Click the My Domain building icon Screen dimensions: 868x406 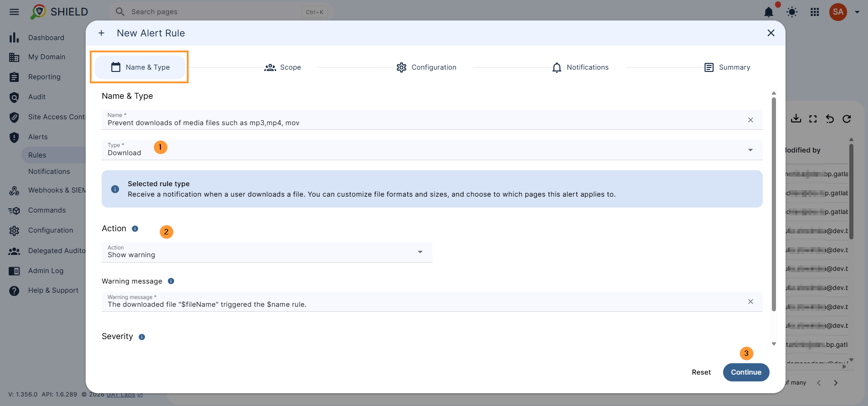pyautogui.click(x=14, y=57)
